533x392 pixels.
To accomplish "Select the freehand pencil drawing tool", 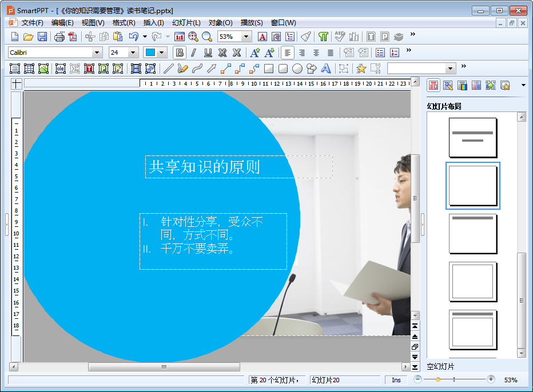I will click(x=182, y=69).
